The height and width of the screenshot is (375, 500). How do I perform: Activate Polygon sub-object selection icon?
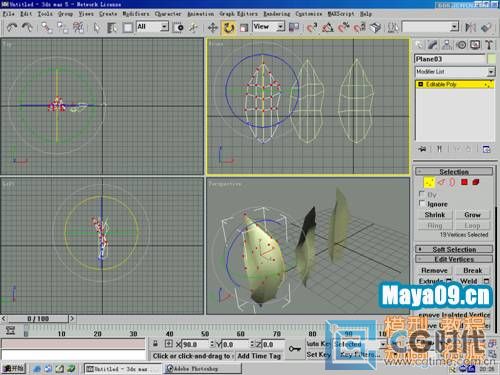(x=464, y=182)
